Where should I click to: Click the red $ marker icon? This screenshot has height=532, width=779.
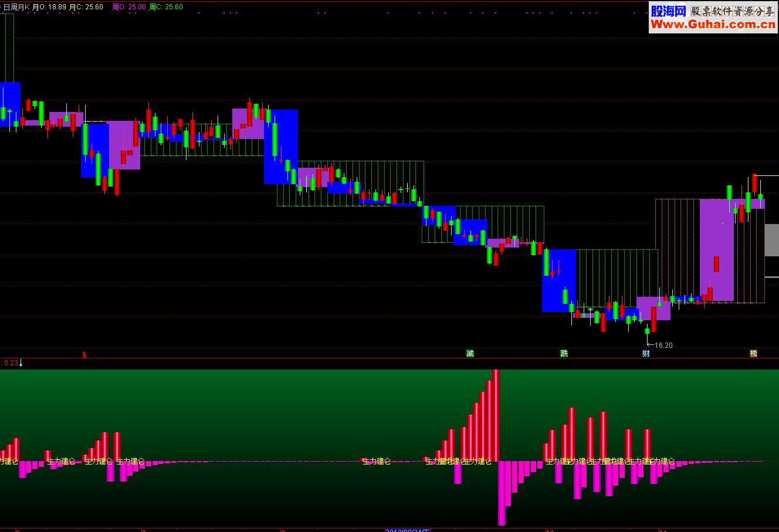click(x=84, y=354)
